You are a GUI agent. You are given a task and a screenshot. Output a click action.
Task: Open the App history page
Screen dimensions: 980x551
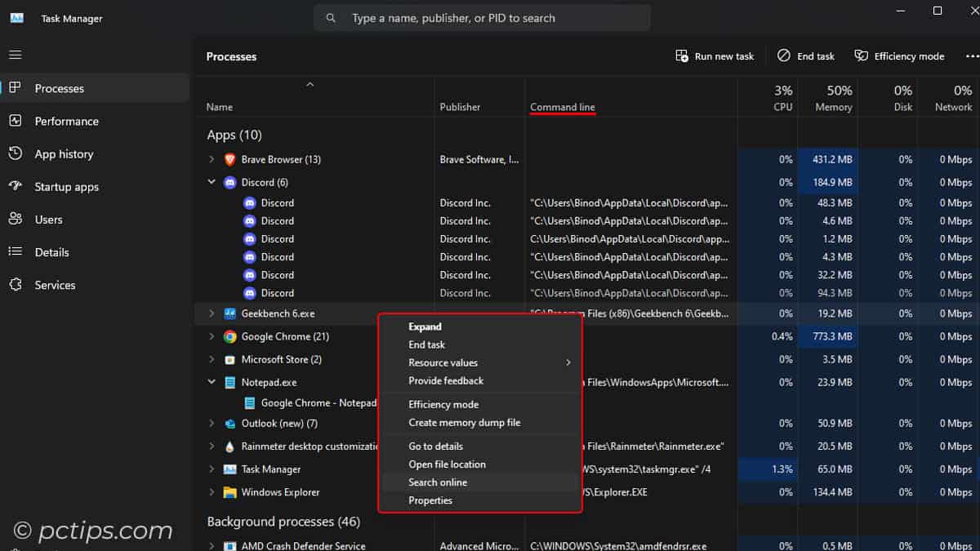[x=65, y=153]
